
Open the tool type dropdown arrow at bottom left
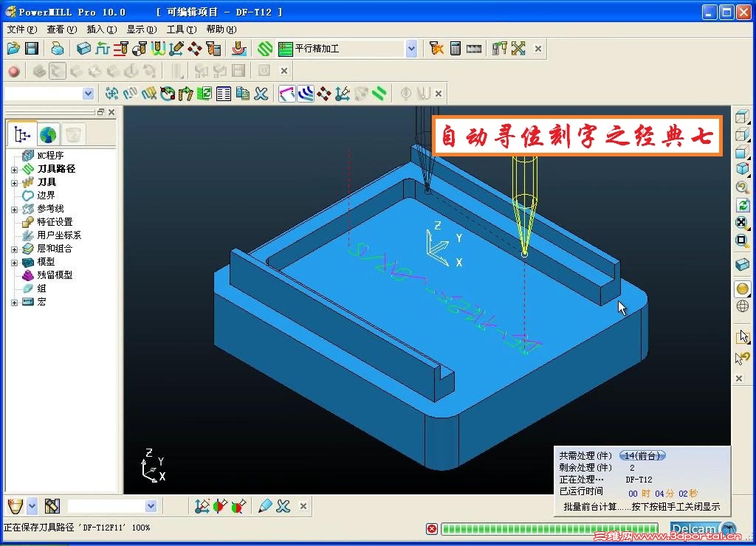click(x=32, y=506)
